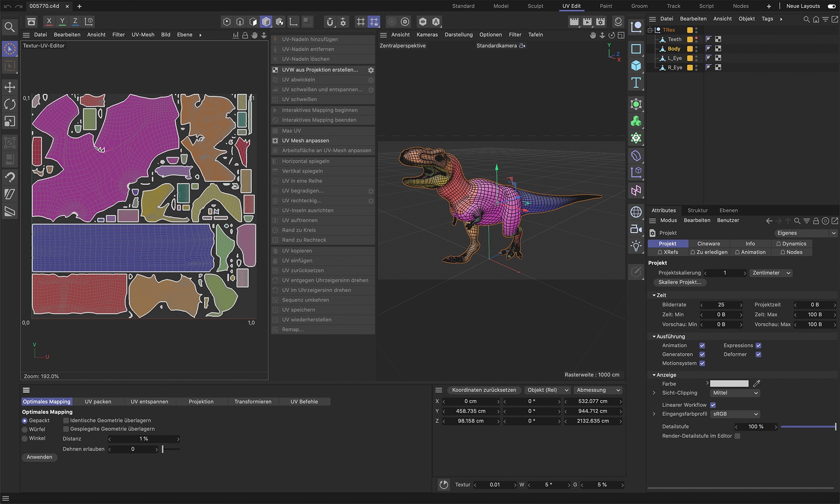
Task: Click the Light object icon
Action: (x=636, y=246)
